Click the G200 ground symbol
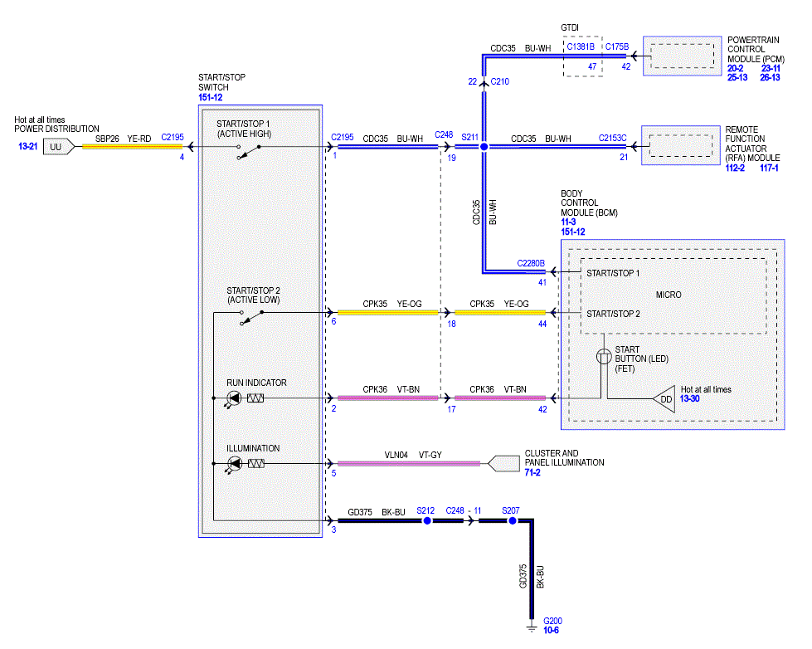This screenshot has width=812, height=649. pyautogui.click(x=532, y=627)
